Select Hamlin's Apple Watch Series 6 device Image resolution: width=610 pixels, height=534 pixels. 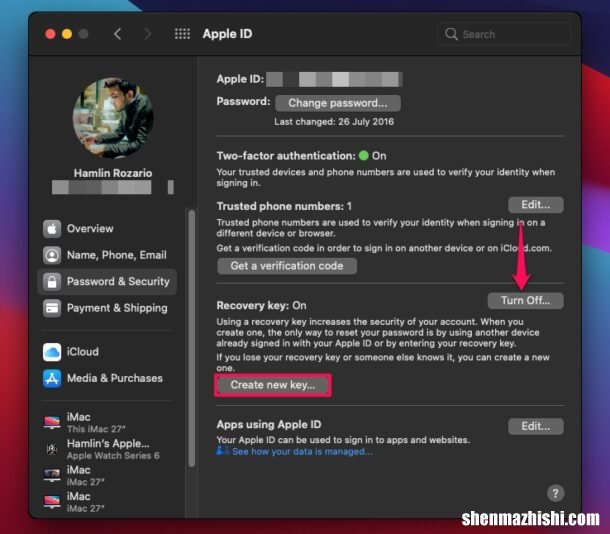point(107,449)
